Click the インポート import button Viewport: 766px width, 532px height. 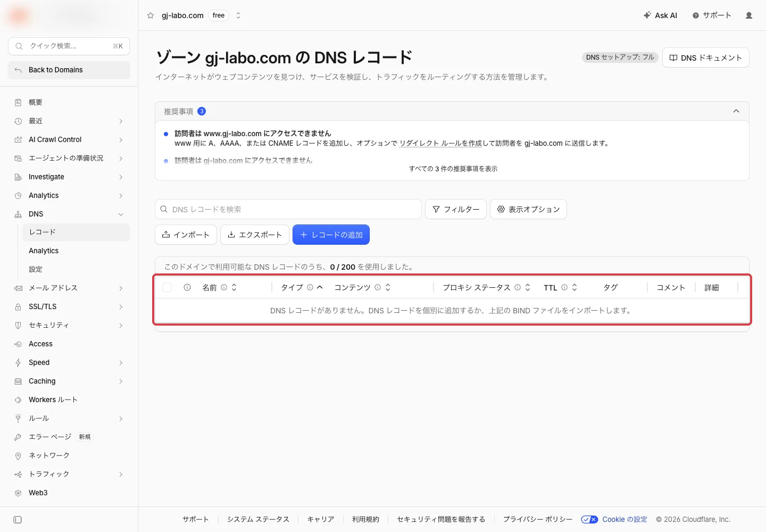click(x=186, y=235)
